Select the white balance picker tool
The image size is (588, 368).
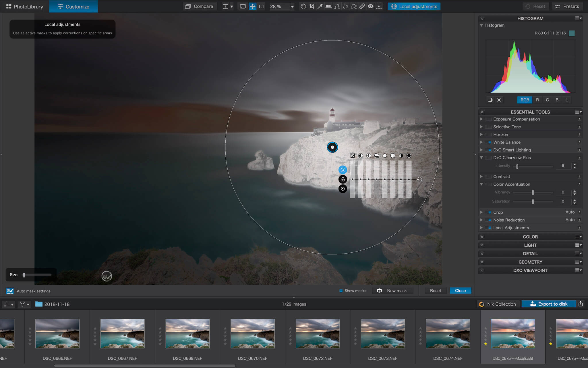click(320, 6)
